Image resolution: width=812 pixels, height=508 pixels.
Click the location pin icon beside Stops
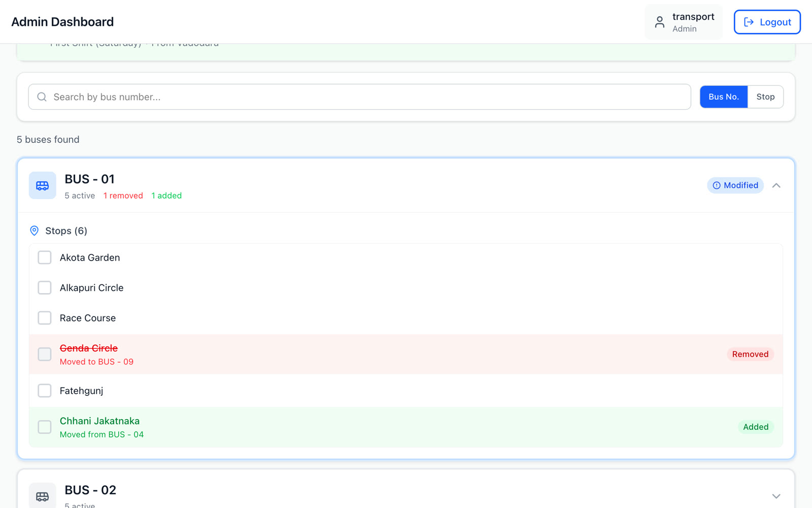click(x=35, y=231)
